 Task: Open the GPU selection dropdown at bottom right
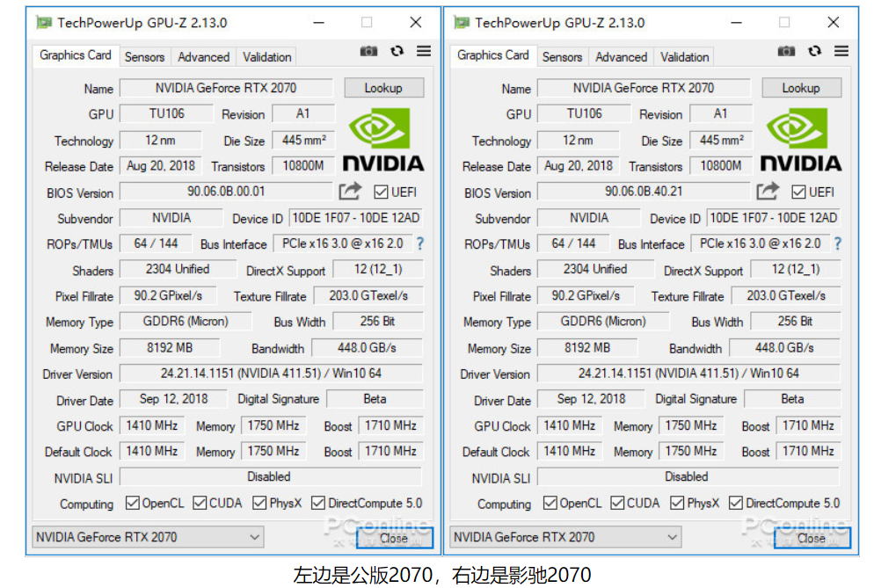coord(674,536)
